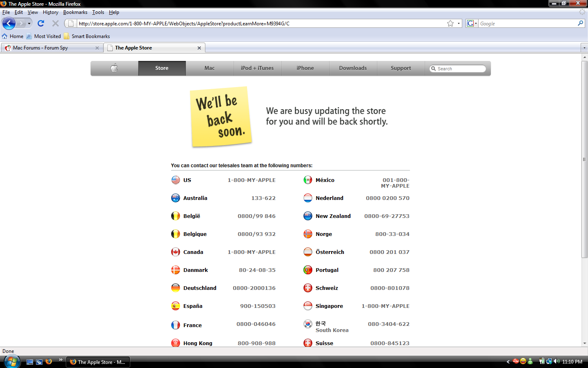Open the Tools menu

click(x=98, y=12)
